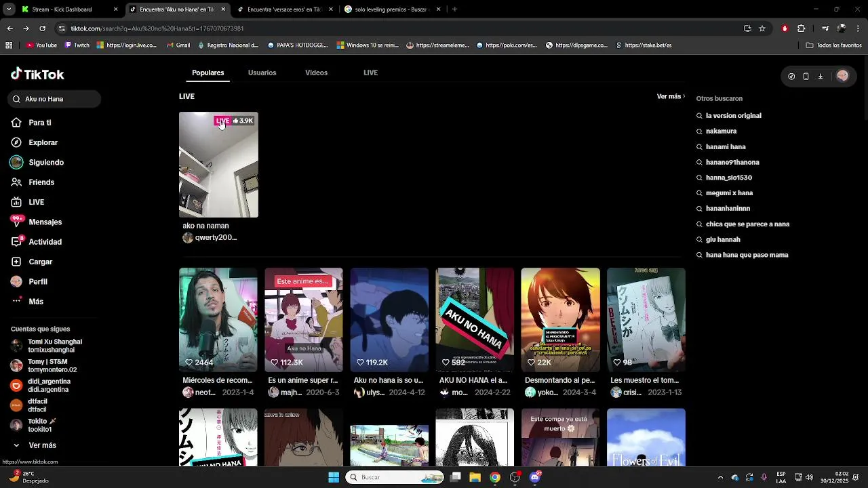Search suggestion hanami hana
Viewport: 868px width, 488px height.
(x=726, y=147)
